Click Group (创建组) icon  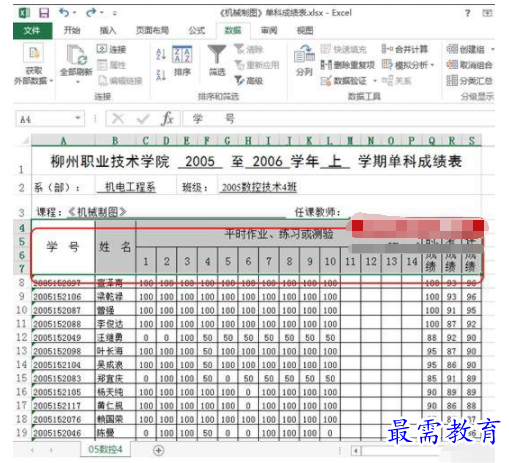[452, 49]
